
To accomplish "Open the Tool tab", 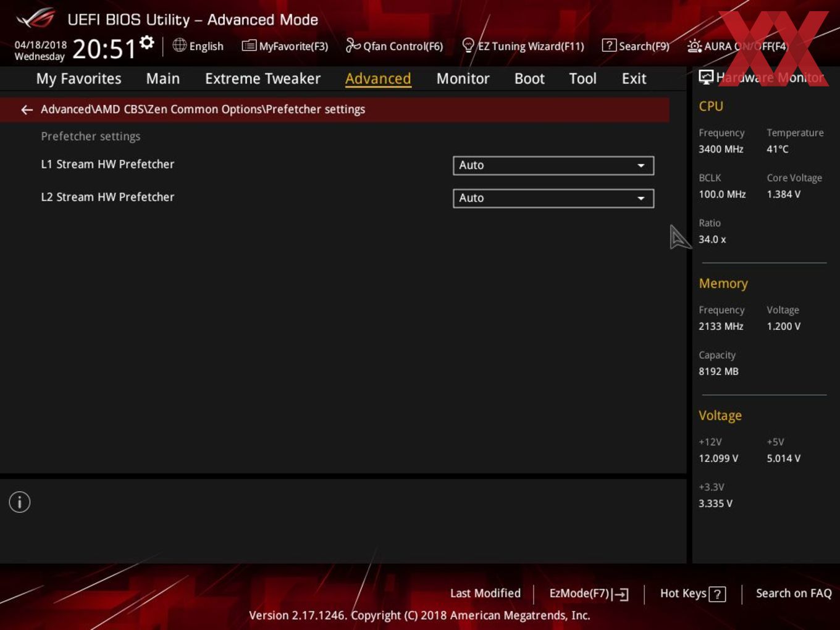I will coord(582,78).
